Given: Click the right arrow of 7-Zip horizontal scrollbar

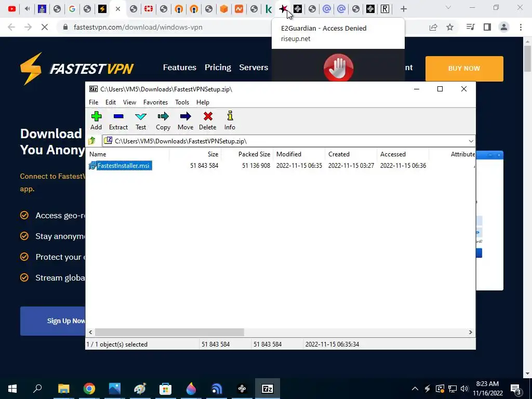Looking at the screenshot, I should pyautogui.click(x=470, y=332).
